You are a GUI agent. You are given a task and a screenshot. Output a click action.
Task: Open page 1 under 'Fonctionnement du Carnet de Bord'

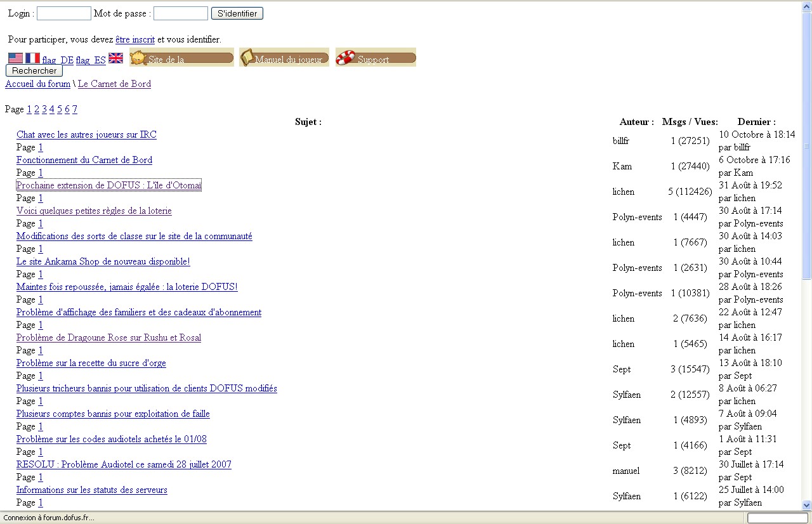click(41, 173)
